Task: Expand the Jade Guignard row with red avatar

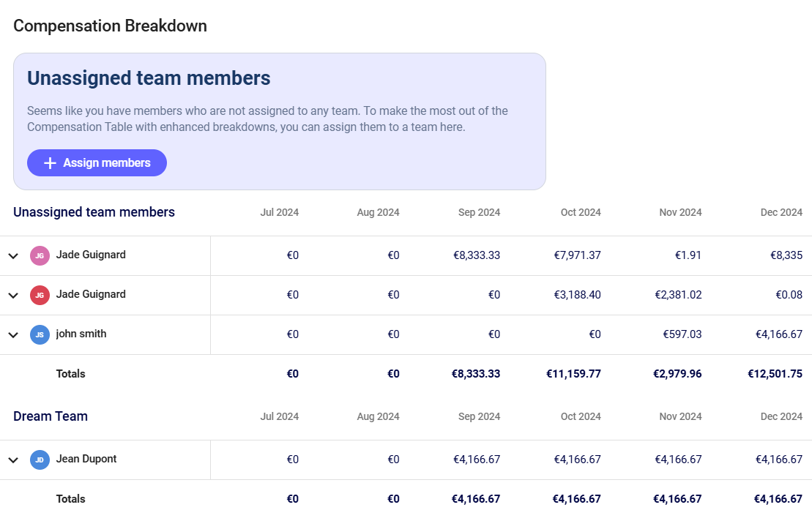Action: click(13, 296)
